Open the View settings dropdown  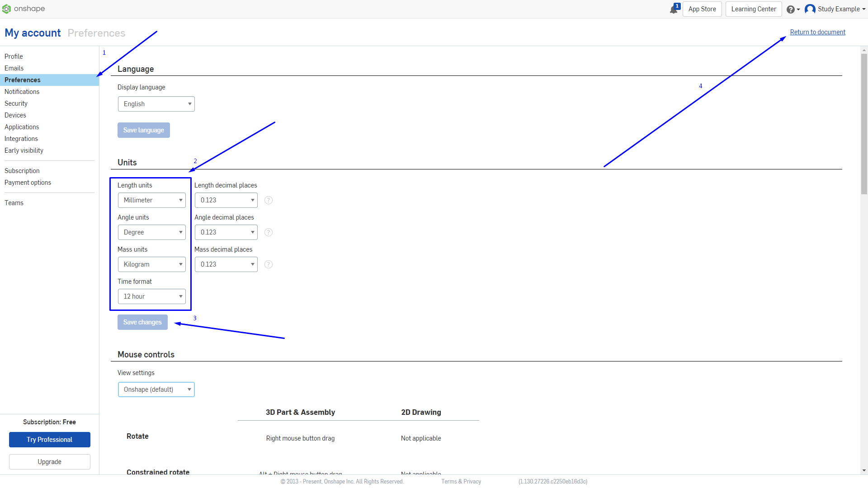pos(156,389)
